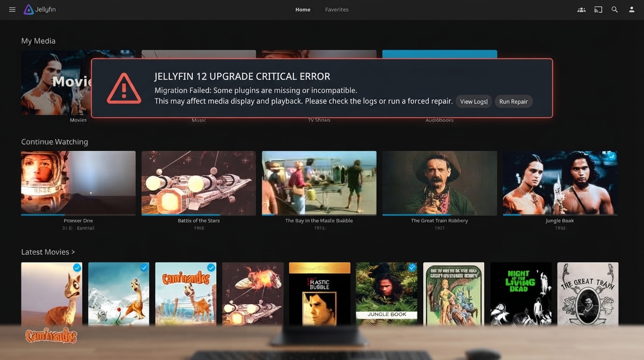The height and width of the screenshot is (360, 644).
Task: Toggle watched checkmark on snowy llama poster
Action: 144,268
